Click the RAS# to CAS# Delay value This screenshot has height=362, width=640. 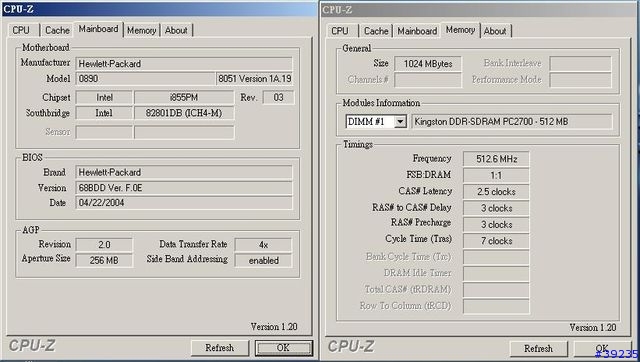click(x=496, y=208)
